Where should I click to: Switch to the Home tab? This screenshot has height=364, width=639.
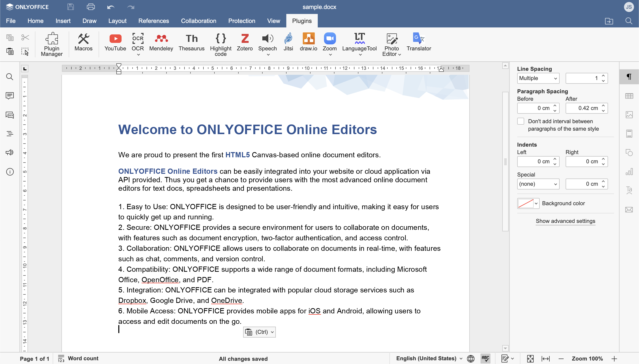pyautogui.click(x=35, y=21)
